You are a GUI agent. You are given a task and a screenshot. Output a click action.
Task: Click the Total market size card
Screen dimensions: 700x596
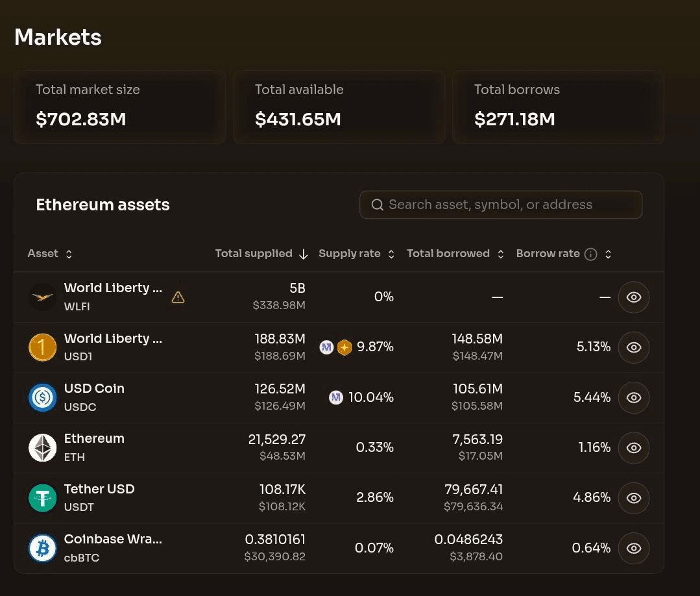(x=119, y=106)
